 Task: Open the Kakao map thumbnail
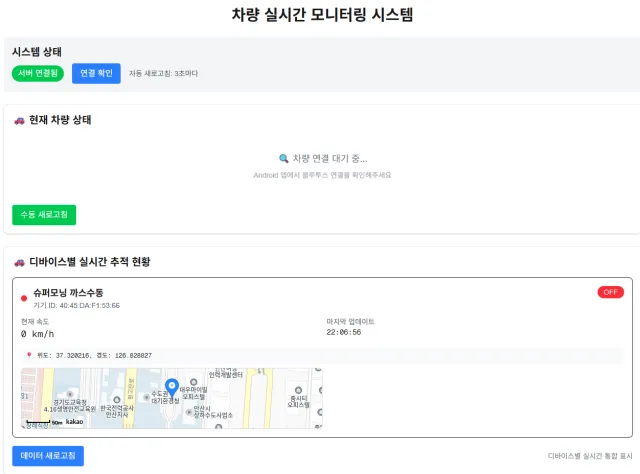[x=172, y=398]
